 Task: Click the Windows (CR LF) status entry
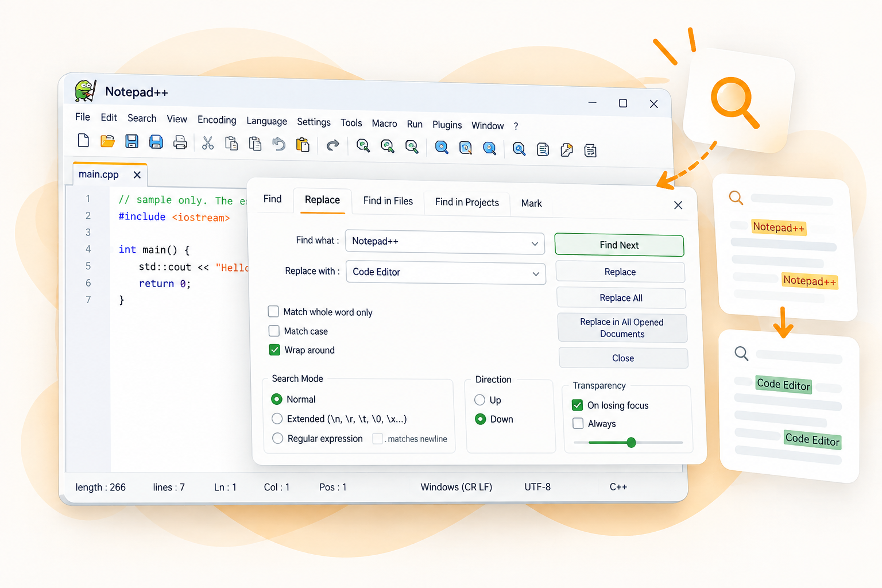[x=457, y=487]
